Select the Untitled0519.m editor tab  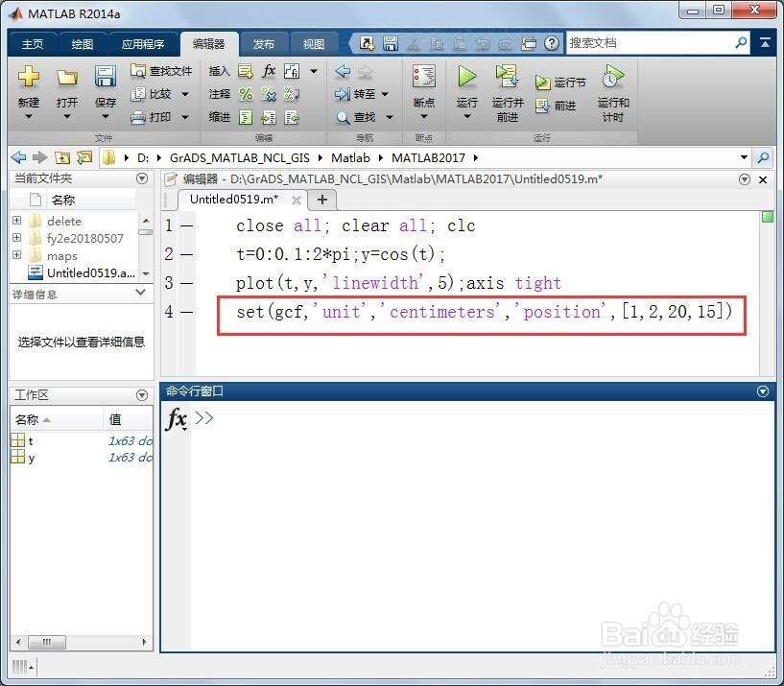coord(233,200)
